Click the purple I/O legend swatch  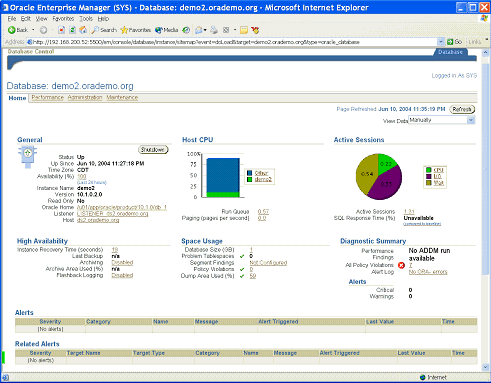pyautogui.click(x=429, y=176)
